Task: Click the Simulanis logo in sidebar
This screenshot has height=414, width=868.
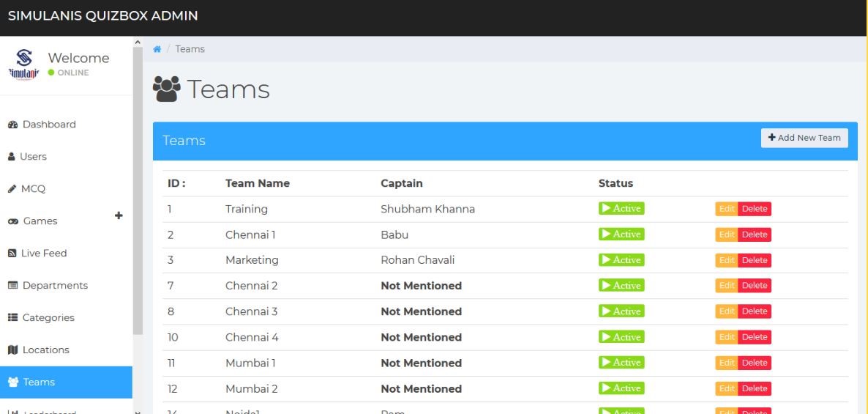Action: (25, 64)
